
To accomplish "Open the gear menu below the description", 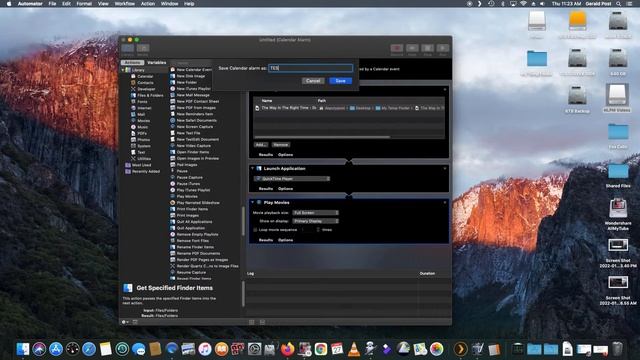I will point(125,322).
